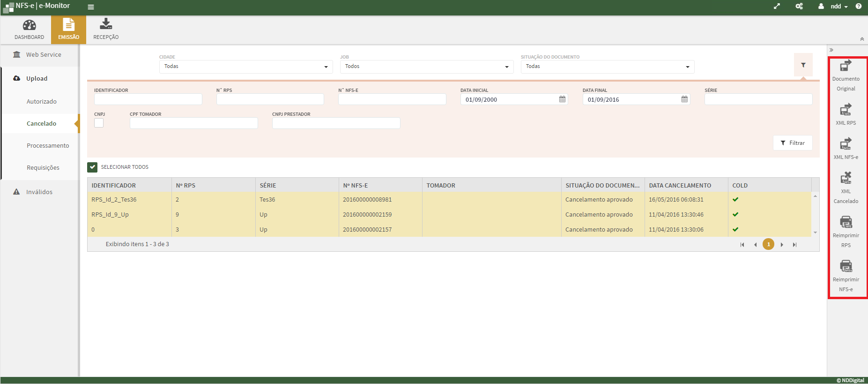Screen dimensions: 868x384
Task: Uncheck the Selecionar Todos checkbox
Action: (x=92, y=167)
